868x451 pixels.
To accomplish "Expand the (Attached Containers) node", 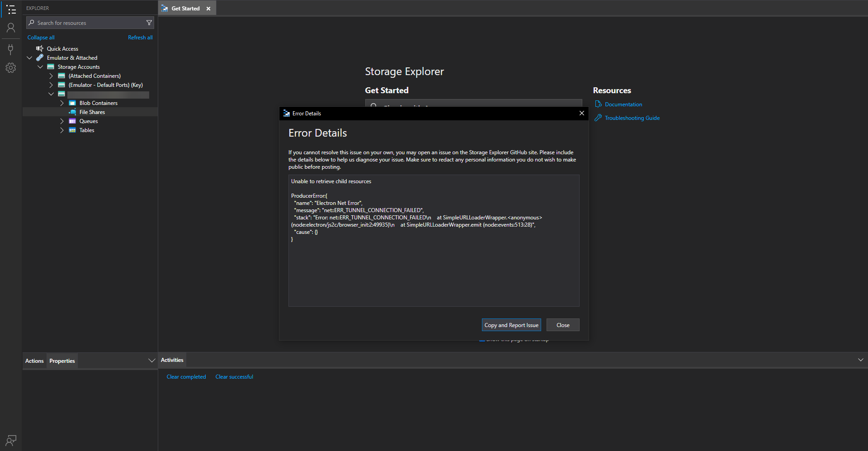I will (x=51, y=76).
